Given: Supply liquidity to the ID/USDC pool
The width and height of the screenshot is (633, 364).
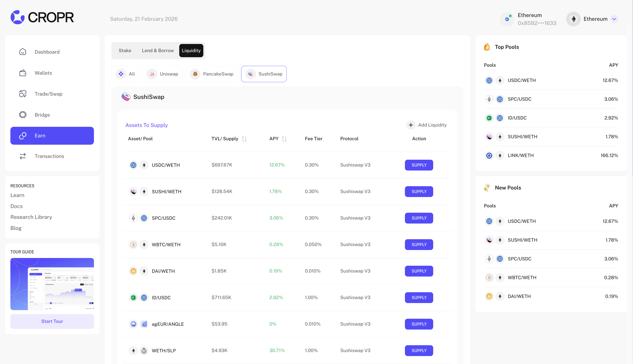Looking at the screenshot, I should pos(419,298).
